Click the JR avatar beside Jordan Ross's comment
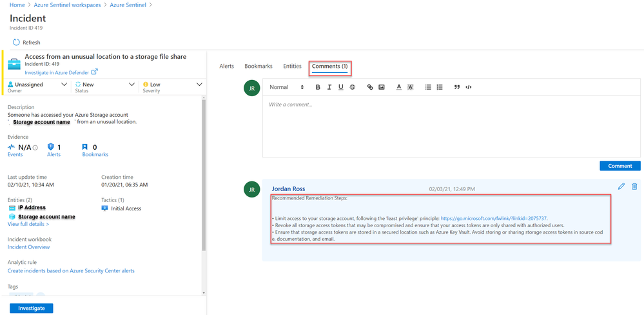This screenshot has width=644, height=315. pyautogui.click(x=252, y=189)
